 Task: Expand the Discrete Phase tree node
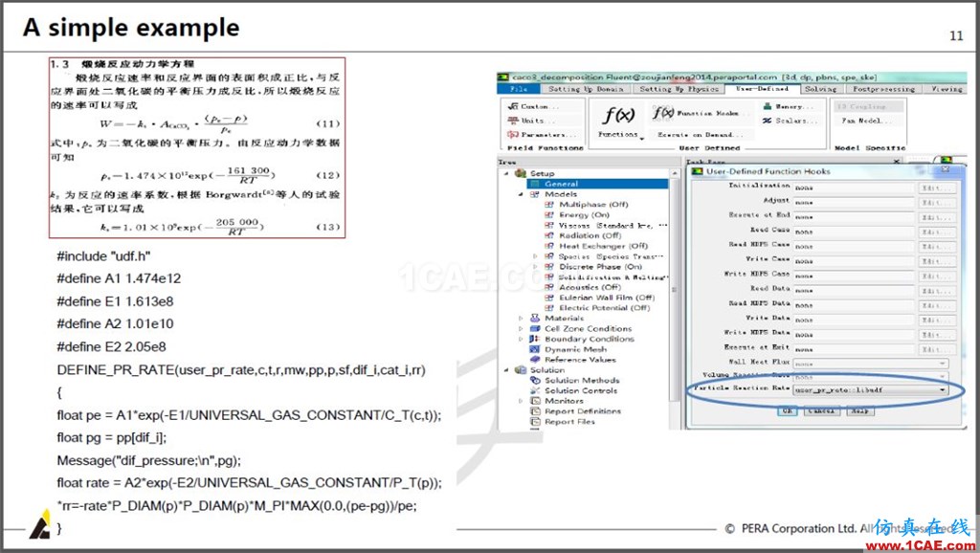[x=535, y=266]
